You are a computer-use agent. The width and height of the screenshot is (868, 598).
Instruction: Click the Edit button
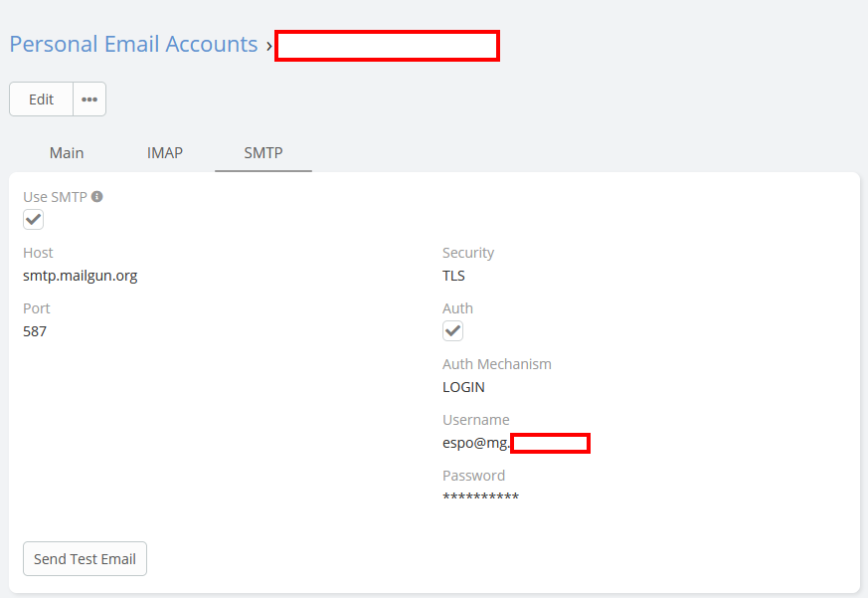(41, 100)
